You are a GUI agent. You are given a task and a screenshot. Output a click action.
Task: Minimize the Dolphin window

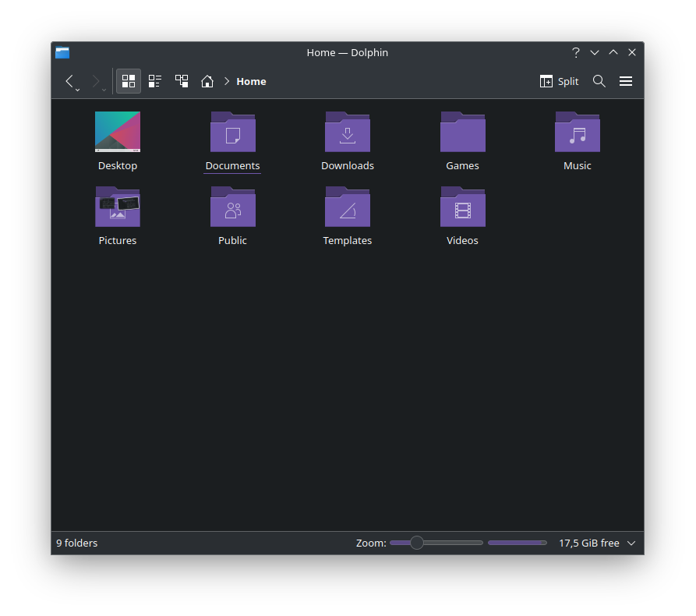pyautogui.click(x=595, y=52)
